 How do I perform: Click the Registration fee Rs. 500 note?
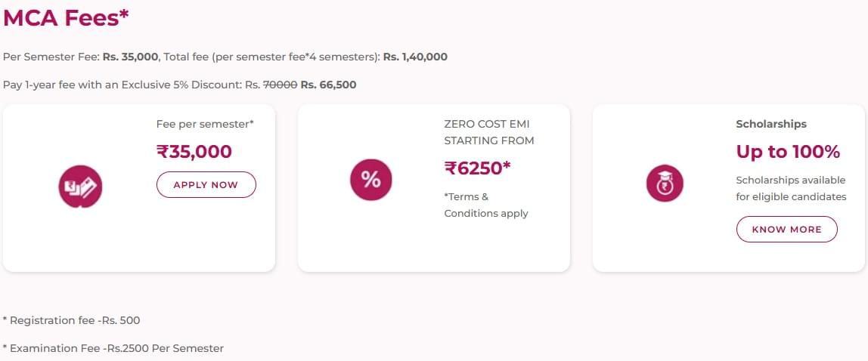[72, 320]
